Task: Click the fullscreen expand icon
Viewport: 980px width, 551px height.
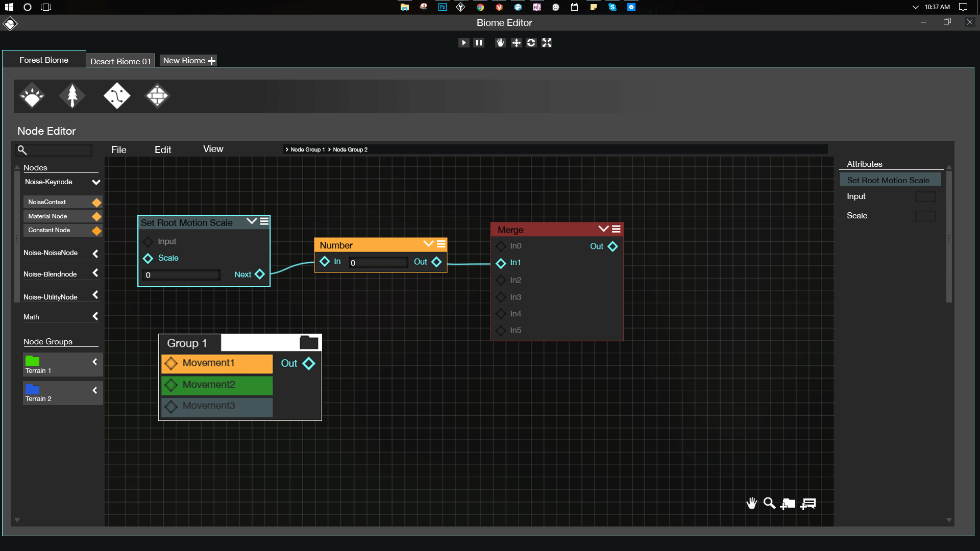Action: pos(547,43)
